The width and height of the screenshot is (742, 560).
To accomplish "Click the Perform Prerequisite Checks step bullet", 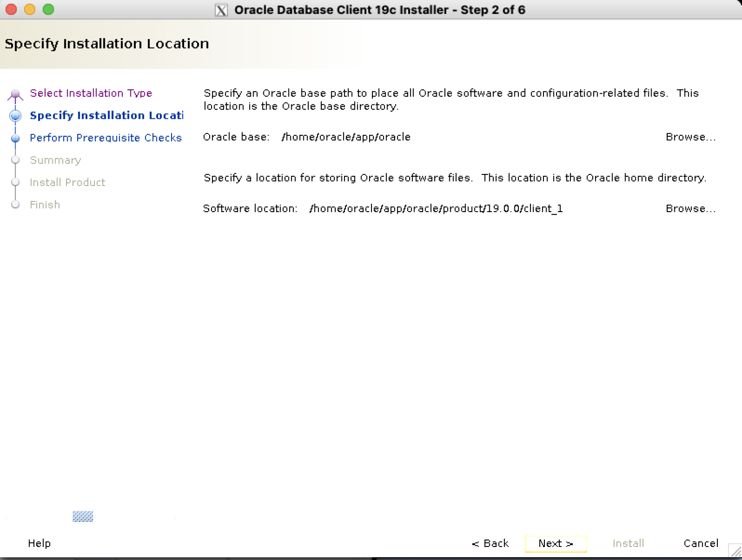I will [15, 138].
